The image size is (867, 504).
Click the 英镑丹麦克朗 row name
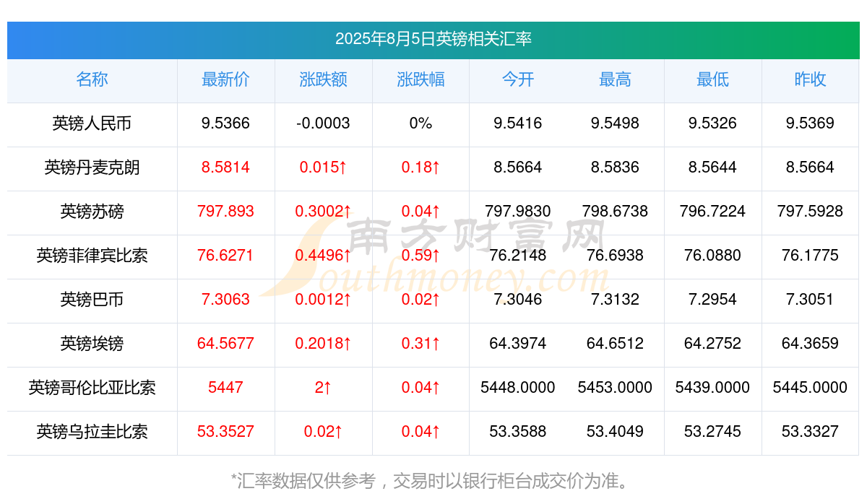pos(92,168)
